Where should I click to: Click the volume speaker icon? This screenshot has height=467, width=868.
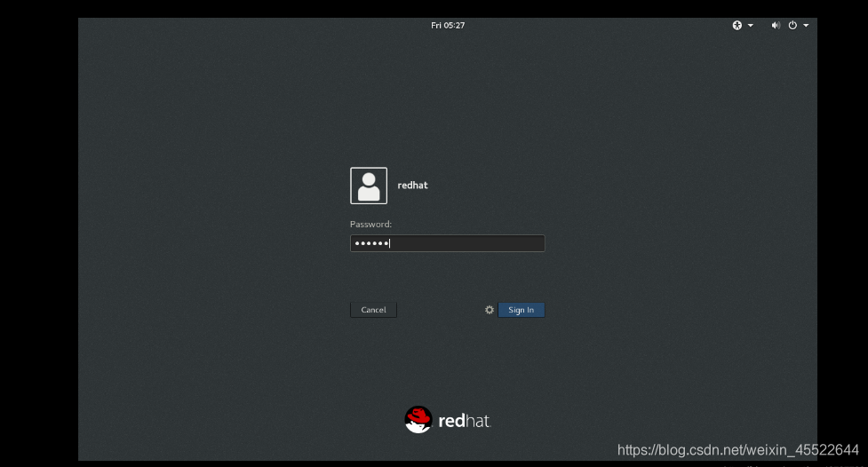(x=776, y=26)
